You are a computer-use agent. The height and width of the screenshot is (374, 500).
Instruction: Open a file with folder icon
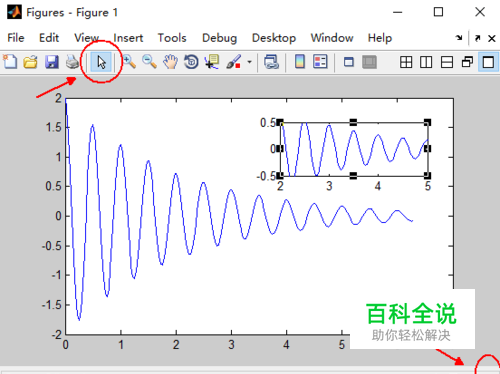31,62
